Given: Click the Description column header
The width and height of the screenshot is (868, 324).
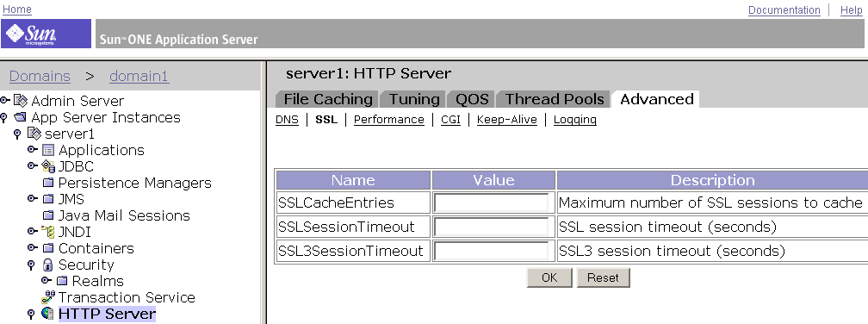Looking at the screenshot, I should [712, 181].
